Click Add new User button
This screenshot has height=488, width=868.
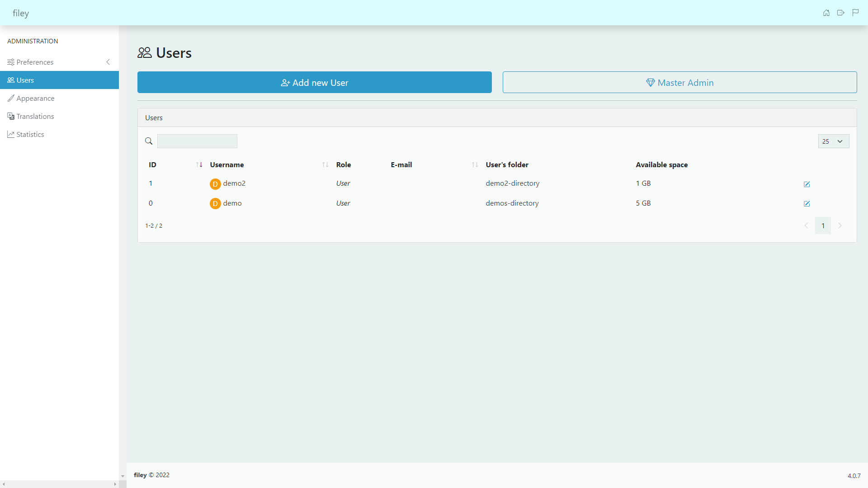[x=314, y=83]
